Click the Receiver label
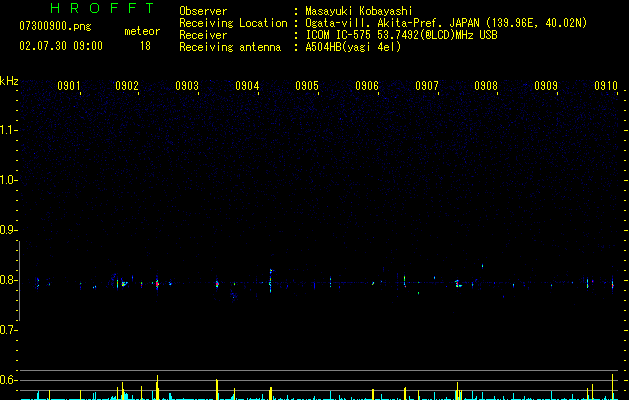 click(203, 35)
